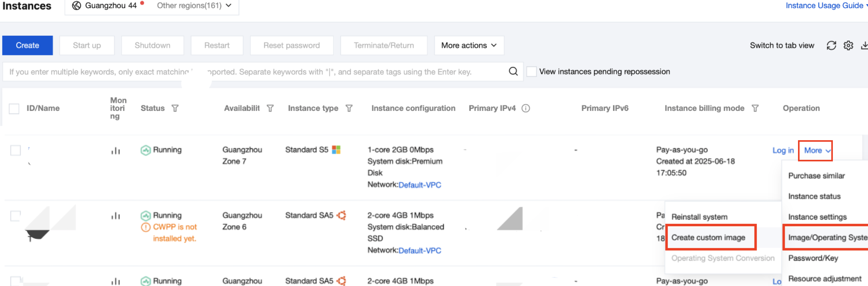Select Create custom image menu item

point(708,237)
